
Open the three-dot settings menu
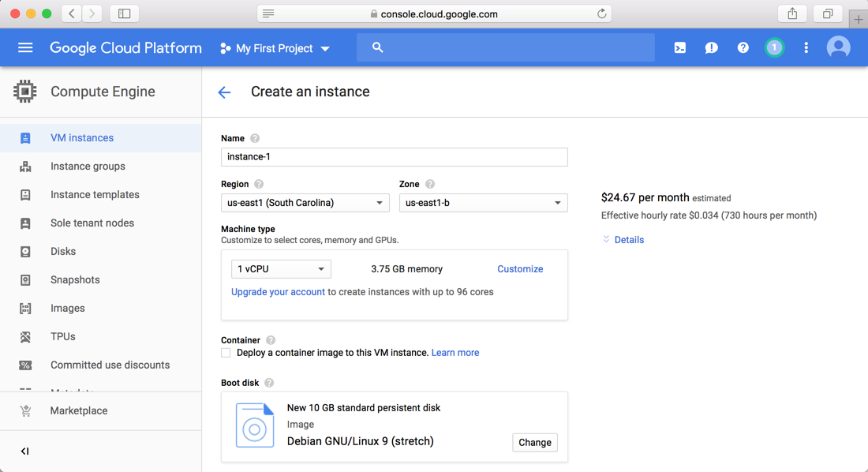(806, 48)
